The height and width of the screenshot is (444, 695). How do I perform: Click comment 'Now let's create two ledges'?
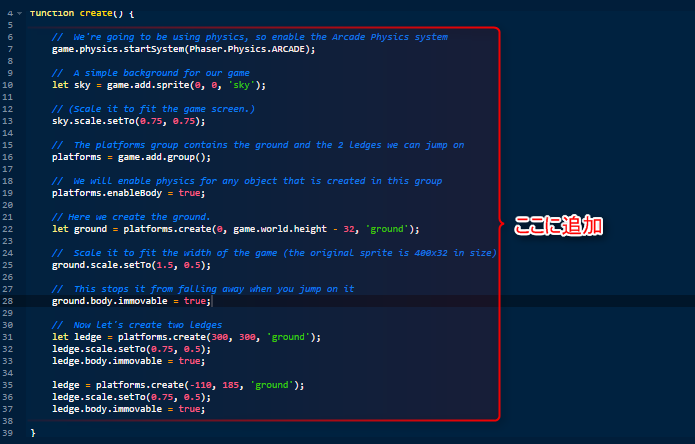(x=137, y=325)
